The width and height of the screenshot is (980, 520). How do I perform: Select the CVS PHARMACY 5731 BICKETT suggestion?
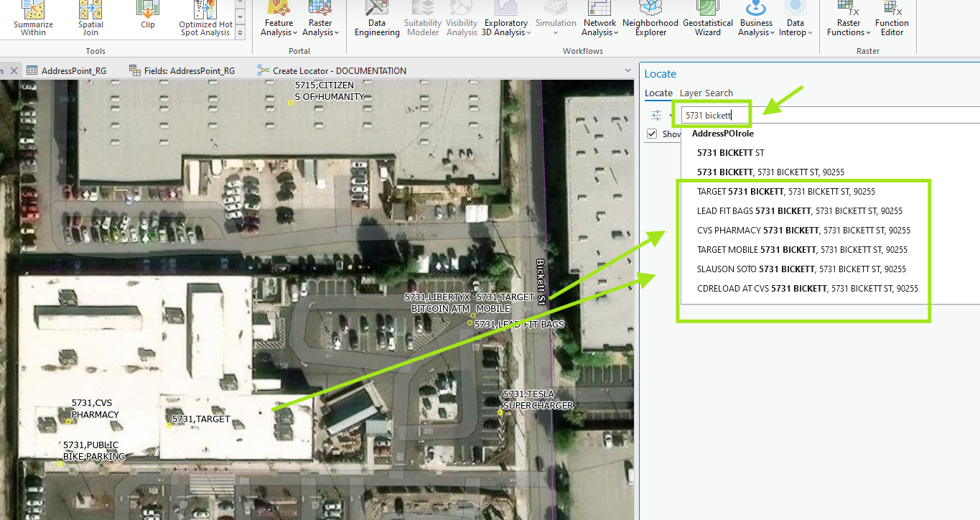coord(804,231)
